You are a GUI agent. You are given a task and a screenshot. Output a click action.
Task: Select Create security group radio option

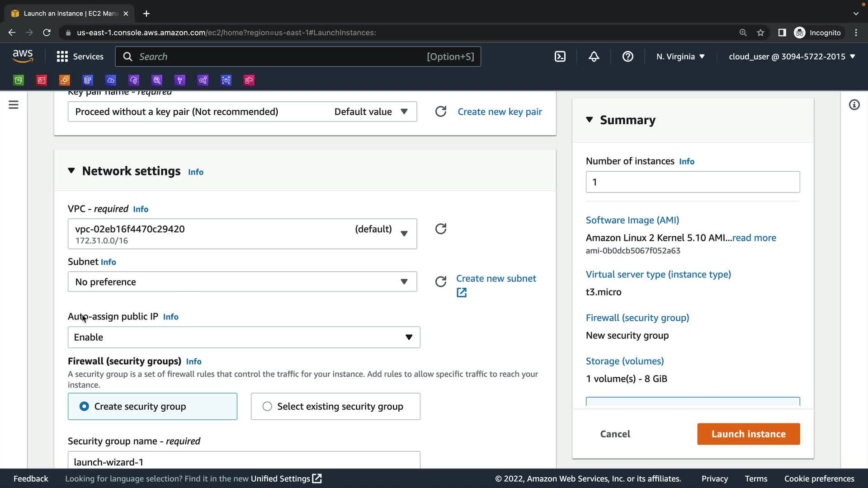(84, 406)
